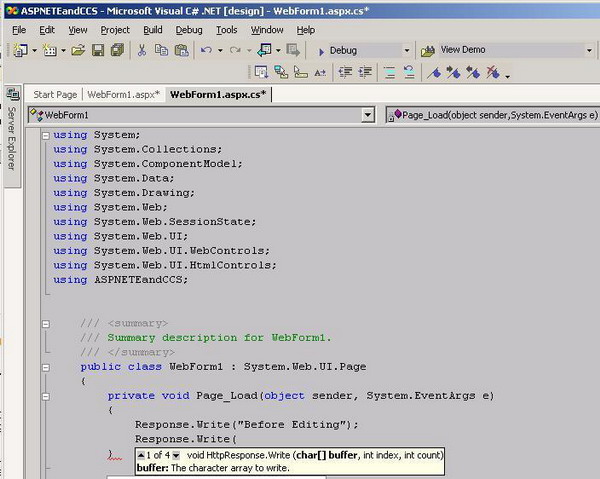600x479 pixels.
Task: Toggle a bookmark with the blue flag icon
Action: (x=434, y=72)
